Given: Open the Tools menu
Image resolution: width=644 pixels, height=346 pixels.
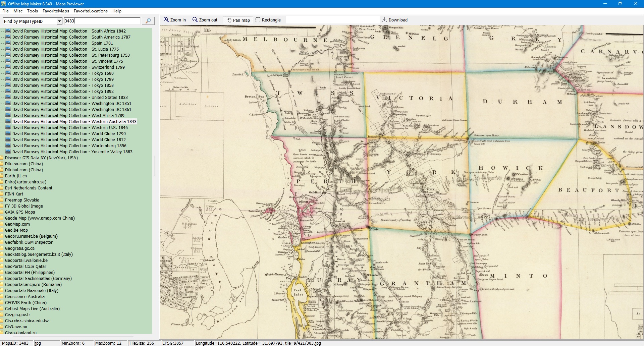Looking at the screenshot, I should point(33,11).
